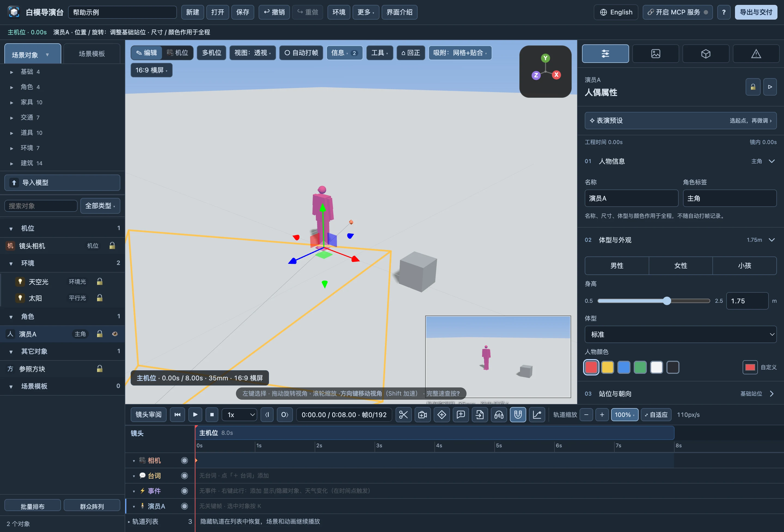Click the import file icon in timeline toolbar
Viewport: 784px width, 532px height.
(480, 415)
